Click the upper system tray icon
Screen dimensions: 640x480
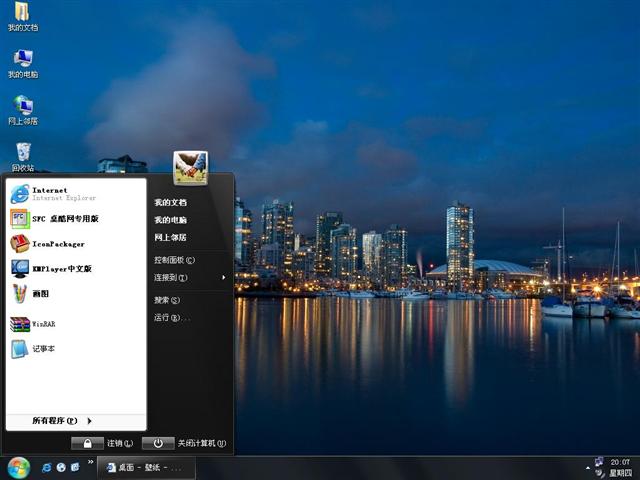pyautogui.click(x=599, y=461)
